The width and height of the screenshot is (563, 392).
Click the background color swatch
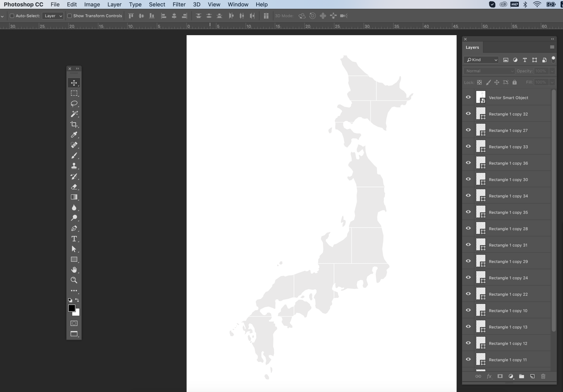pyautogui.click(x=77, y=313)
